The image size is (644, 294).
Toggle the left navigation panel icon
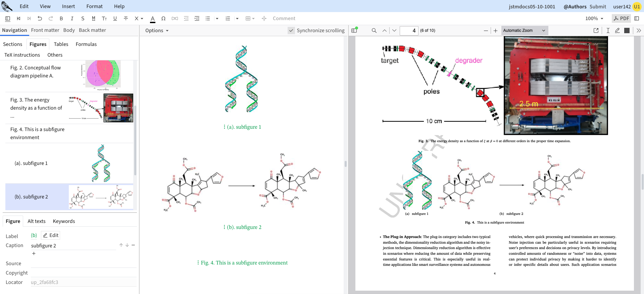tap(8, 18)
